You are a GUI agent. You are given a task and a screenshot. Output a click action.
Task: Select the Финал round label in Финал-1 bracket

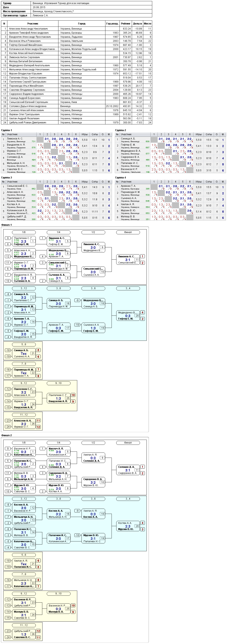click(x=128, y=232)
